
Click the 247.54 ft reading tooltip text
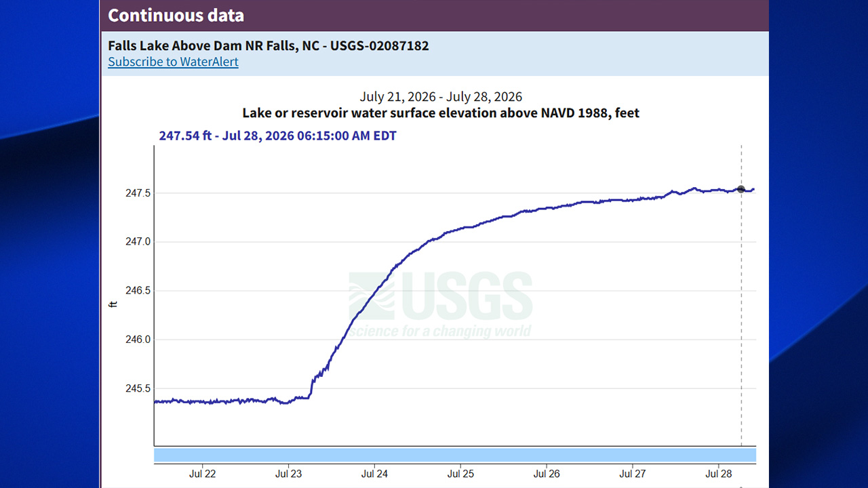tap(278, 136)
